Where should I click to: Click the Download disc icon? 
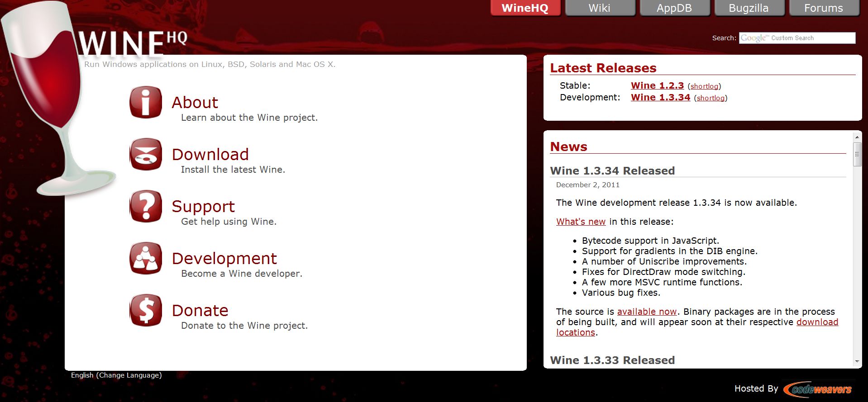click(x=146, y=154)
